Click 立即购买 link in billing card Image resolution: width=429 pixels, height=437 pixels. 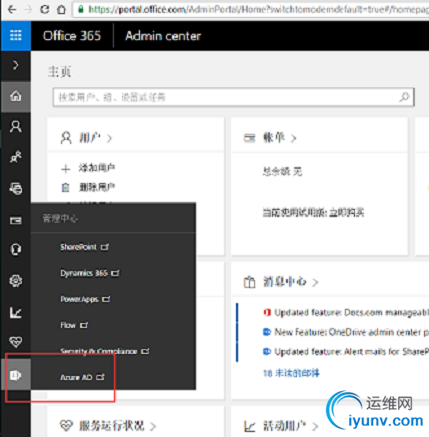tap(347, 212)
